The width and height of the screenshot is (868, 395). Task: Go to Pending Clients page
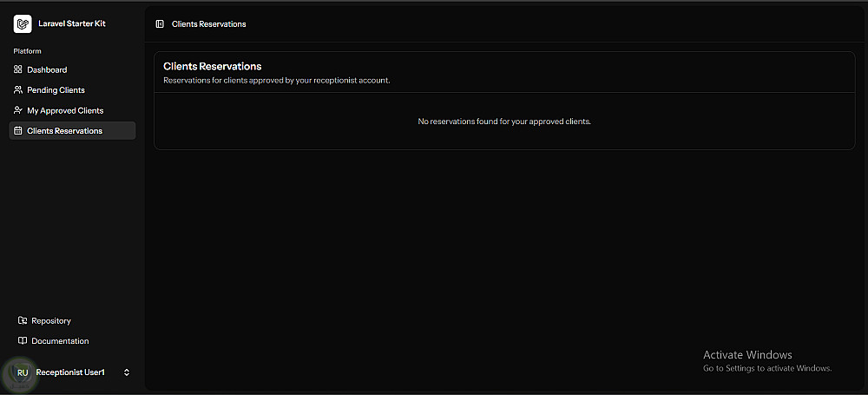coord(56,90)
